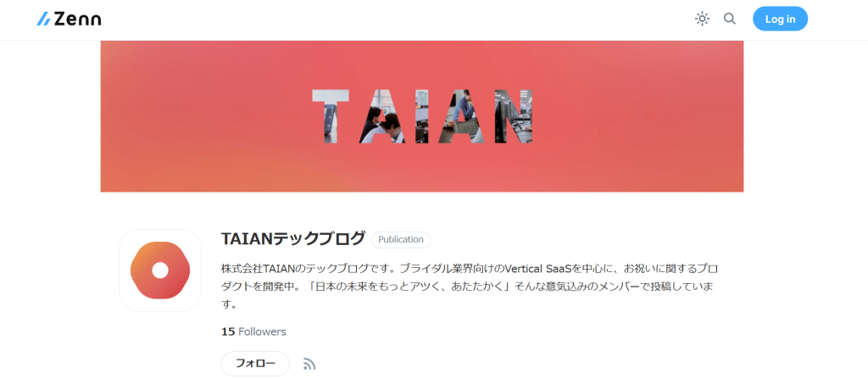Image resolution: width=868 pixels, height=379 pixels.
Task: Open the search magnifier icon
Action: click(x=730, y=19)
